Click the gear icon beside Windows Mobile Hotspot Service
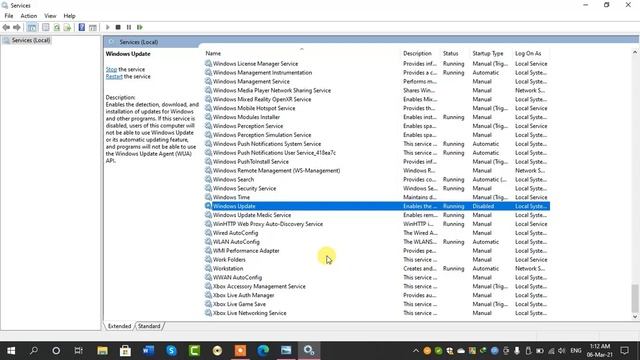The width and height of the screenshot is (640, 360). (x=208, y=108)
